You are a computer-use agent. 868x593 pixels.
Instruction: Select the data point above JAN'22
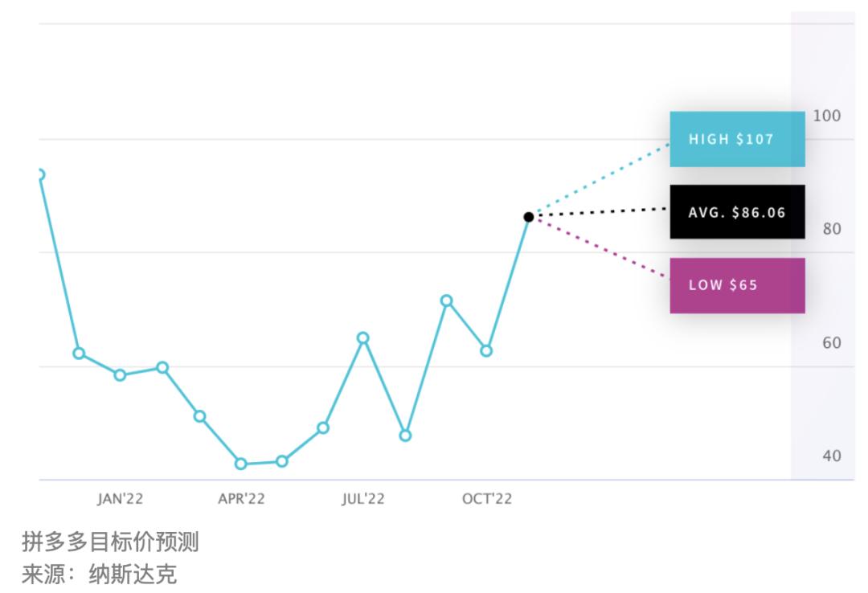[x=120, y=375]
